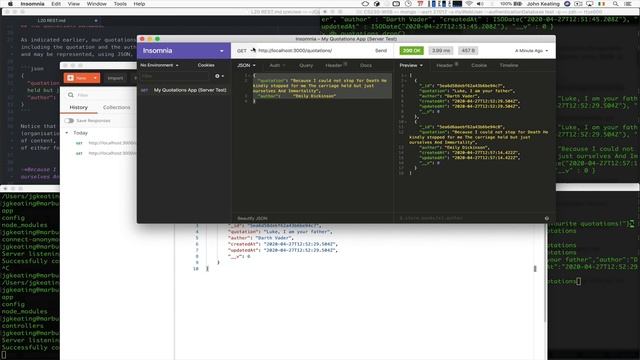This screenshot has width=640, height=360.
Task: Collapse the Today history group
Action: click(67, 133)
